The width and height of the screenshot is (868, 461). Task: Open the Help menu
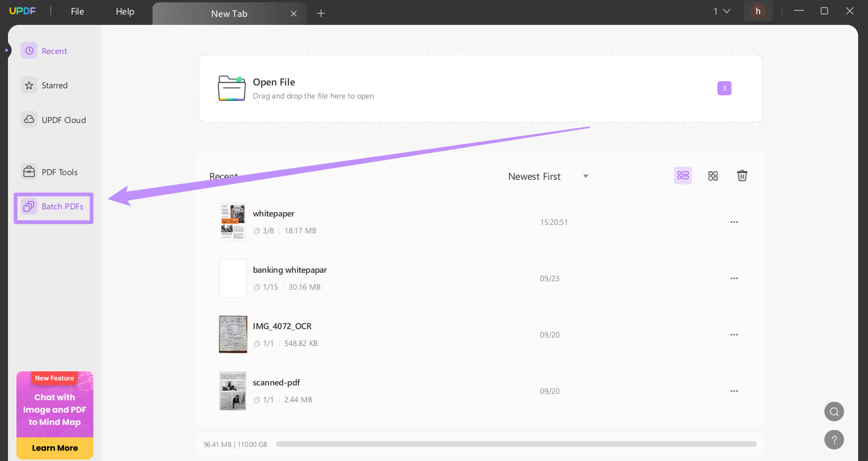124,11
